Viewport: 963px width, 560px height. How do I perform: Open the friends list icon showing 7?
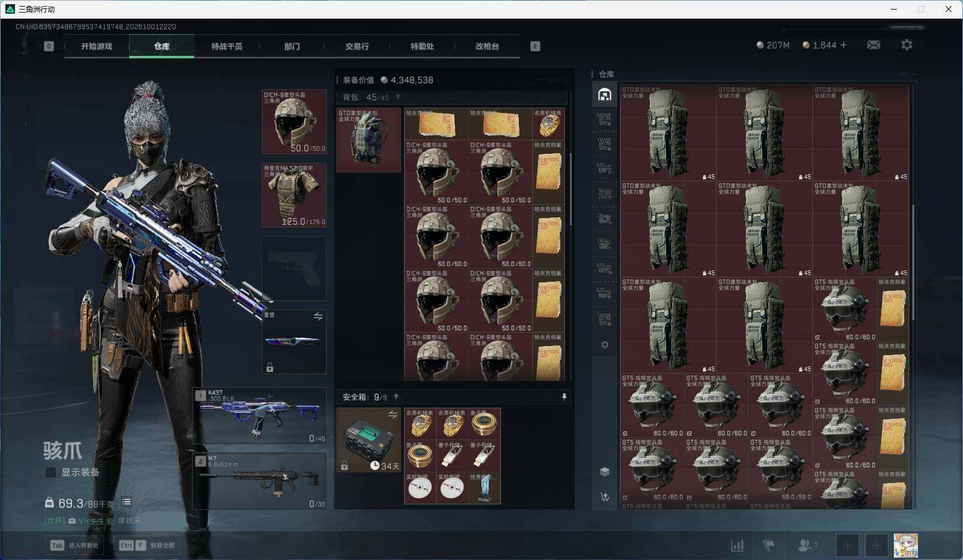click(x=807, y=545)
